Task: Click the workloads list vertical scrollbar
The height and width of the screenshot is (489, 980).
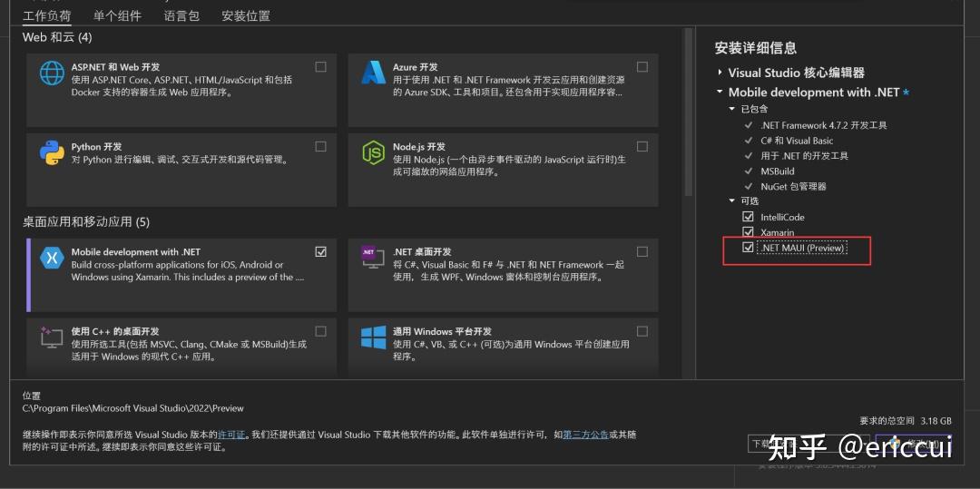Action: 689,112
